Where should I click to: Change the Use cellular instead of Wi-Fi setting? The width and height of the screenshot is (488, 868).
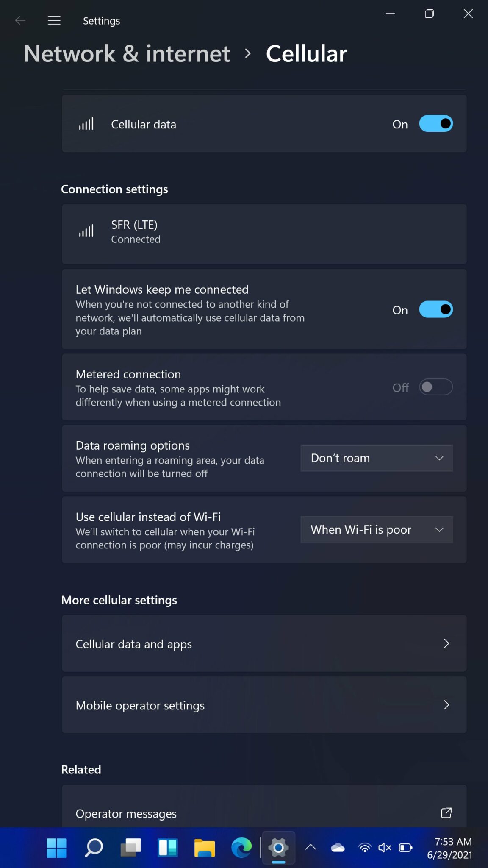pyautogui.click(x=376, y=529)
